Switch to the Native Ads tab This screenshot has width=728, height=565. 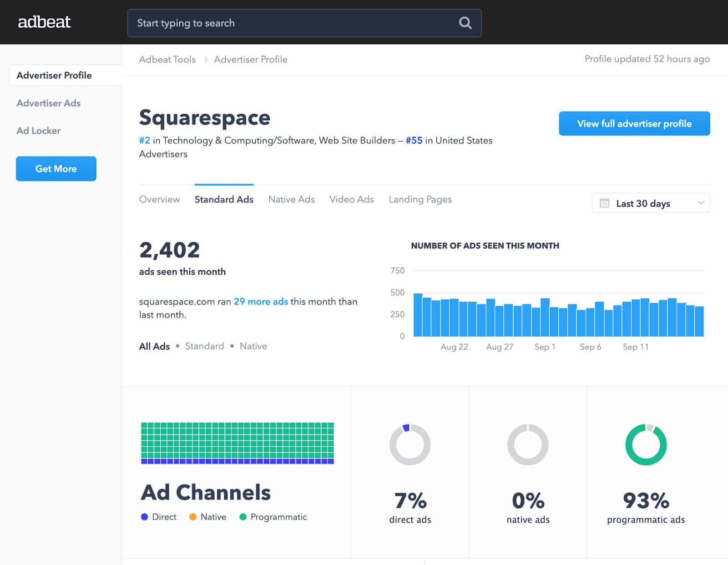[x=291, y=199]
